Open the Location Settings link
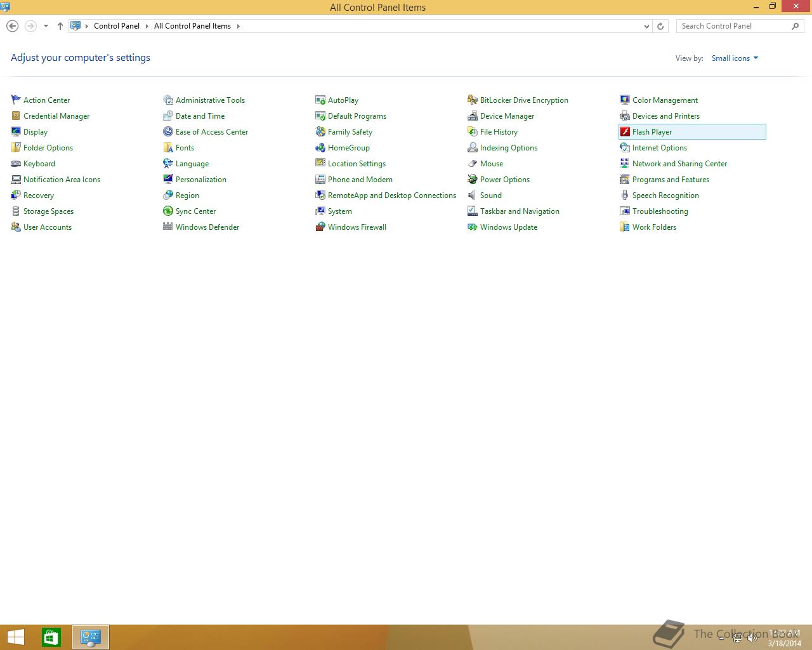Screen dimensions: 812x650 (x=357, y=163)
